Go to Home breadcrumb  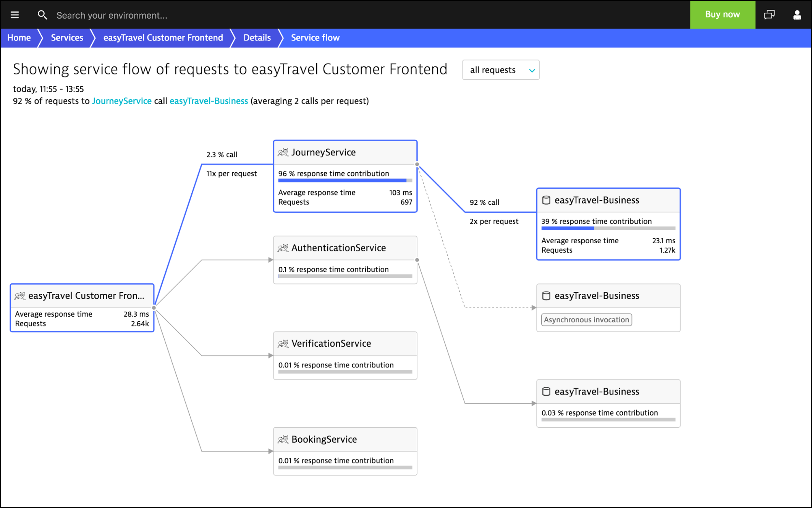tap(19, 38)
